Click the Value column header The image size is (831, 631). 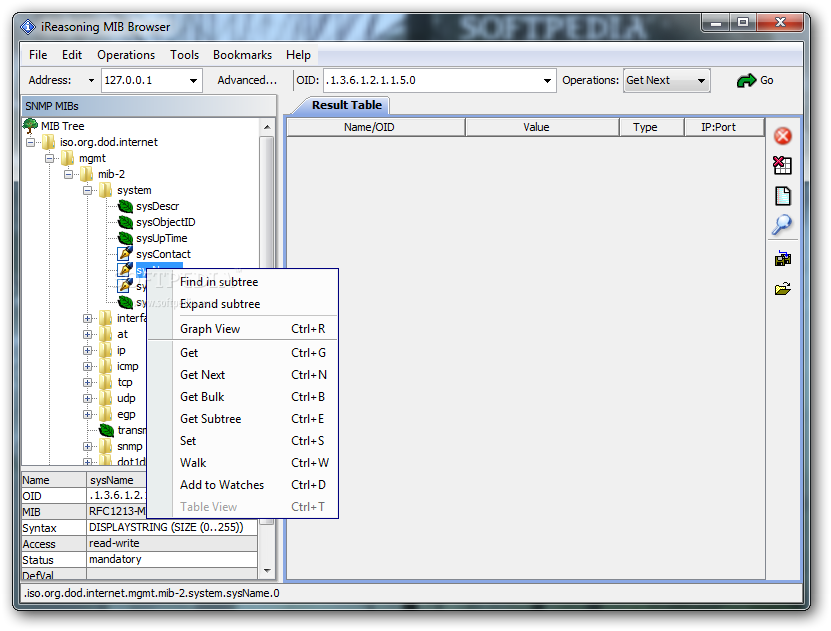[x=542, y=127]
